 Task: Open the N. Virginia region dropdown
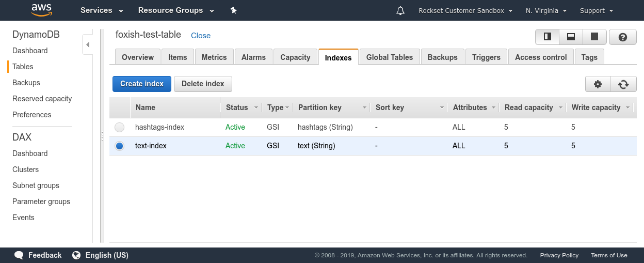pos(546,11)
